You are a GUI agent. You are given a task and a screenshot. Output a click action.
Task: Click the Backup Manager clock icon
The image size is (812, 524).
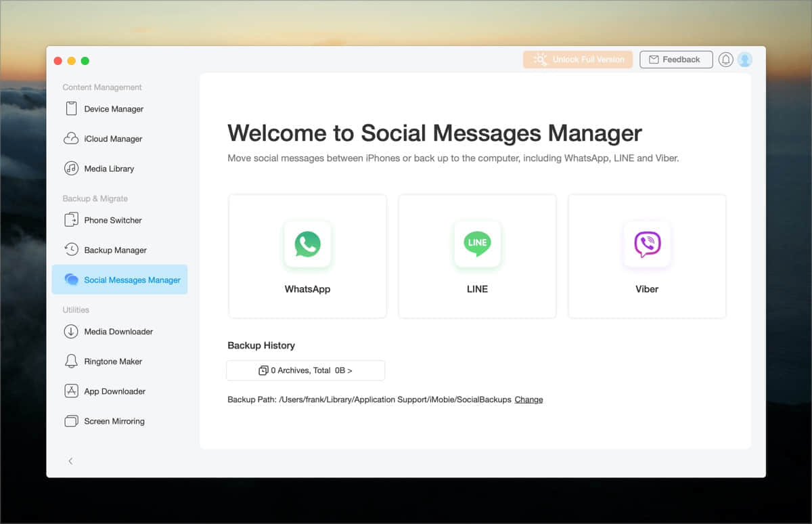(71, 249)
